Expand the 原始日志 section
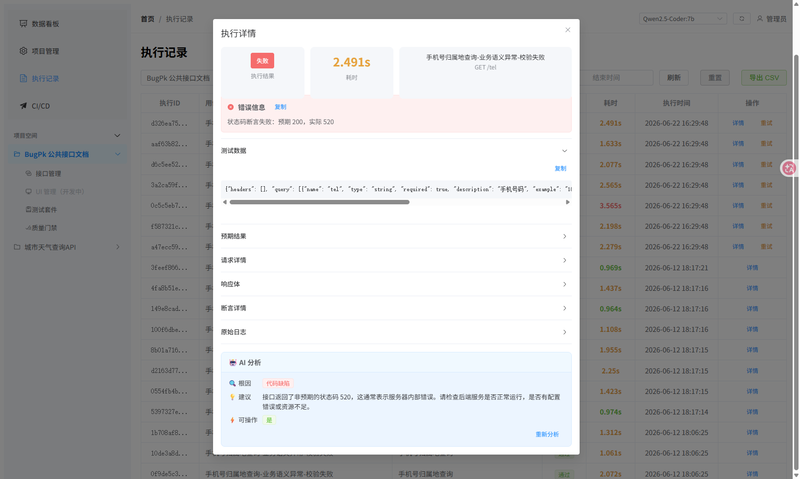 pyautogui.click(x=396, y=332)
